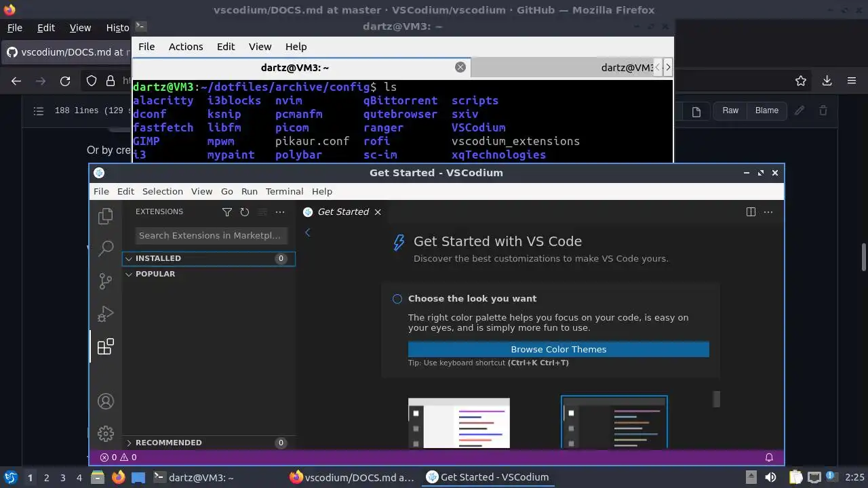Viewport: 868px width, 488px height.
Task: Toggle the Choose the look you want step
Action: (397, 299)
